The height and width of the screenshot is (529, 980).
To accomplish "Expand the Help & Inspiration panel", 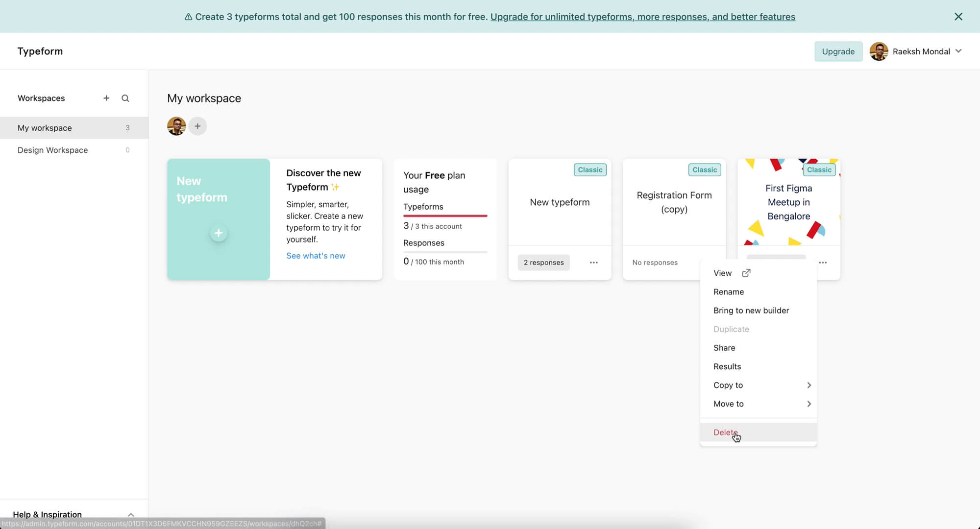I will click(131, 514).
